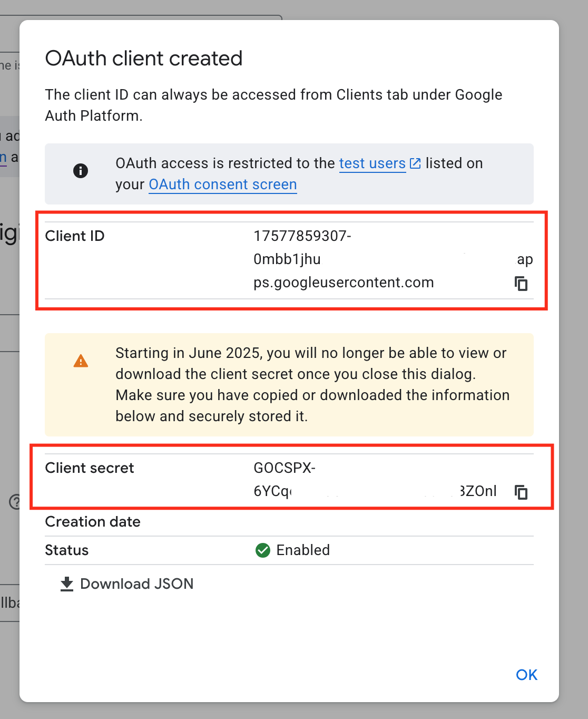This screenshot has width=588, height=719.
Task: Click the Download JSON download icon
Action: pos(66,584)
